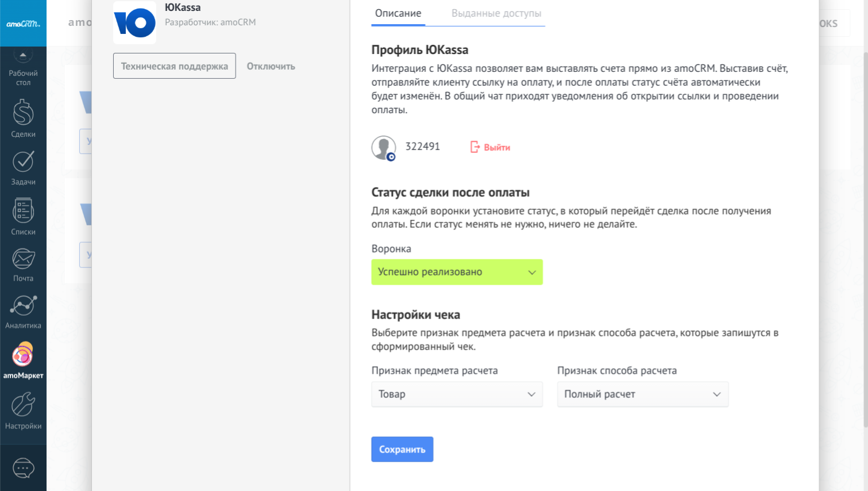Screen dimensions: 868x491
Task: Open Настройки settings in sidebar
Action: [23, 411]
